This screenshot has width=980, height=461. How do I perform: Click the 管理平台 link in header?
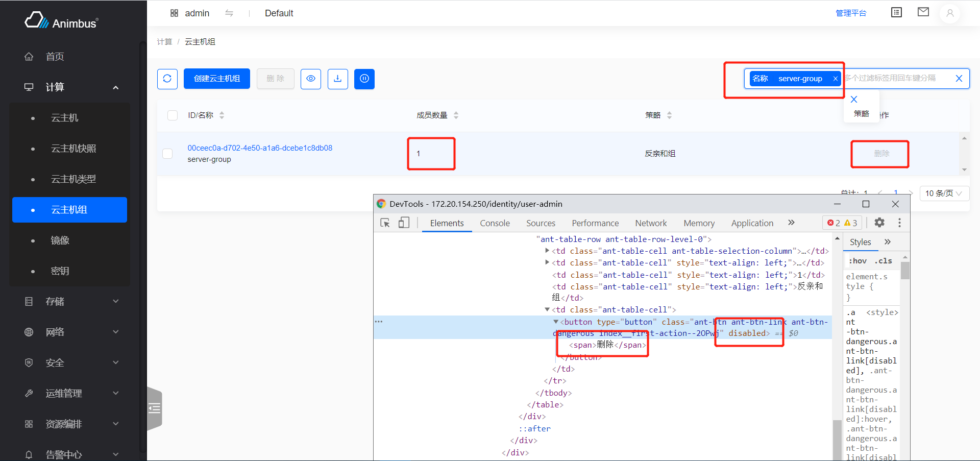851,13
